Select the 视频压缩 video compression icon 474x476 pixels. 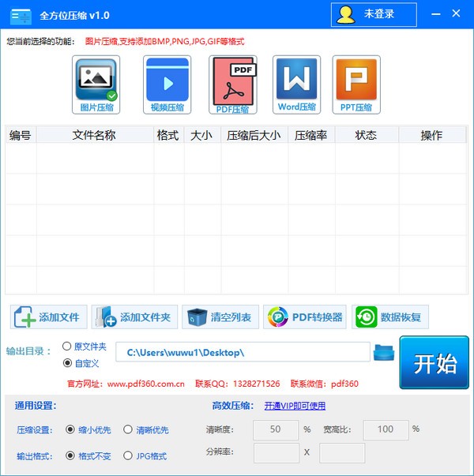coord(167,84)
